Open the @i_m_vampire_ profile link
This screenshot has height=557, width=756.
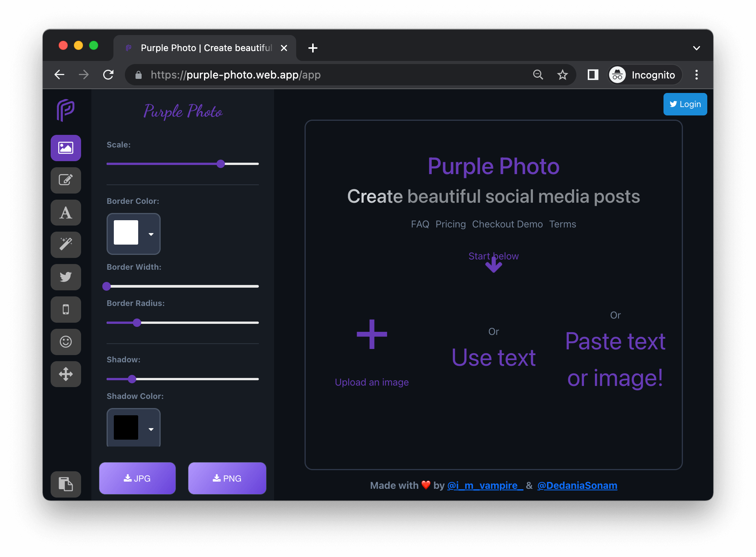pyautogui.click(x=485, y=485)
